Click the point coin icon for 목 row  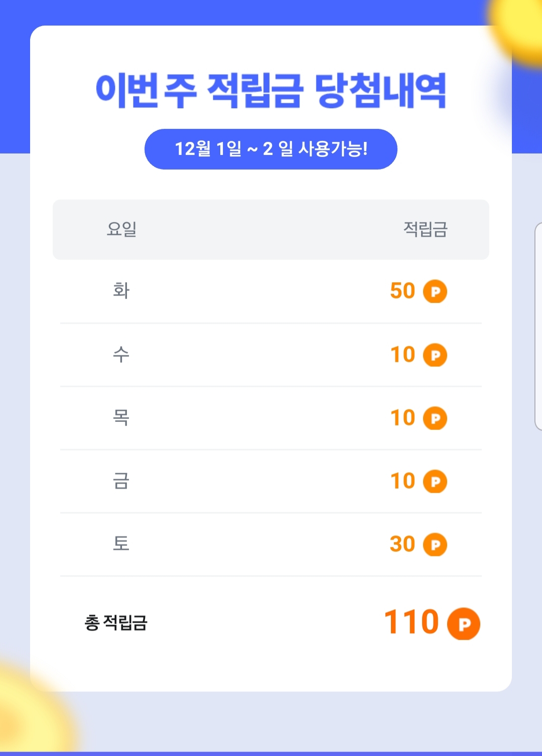tap(435, 418)
